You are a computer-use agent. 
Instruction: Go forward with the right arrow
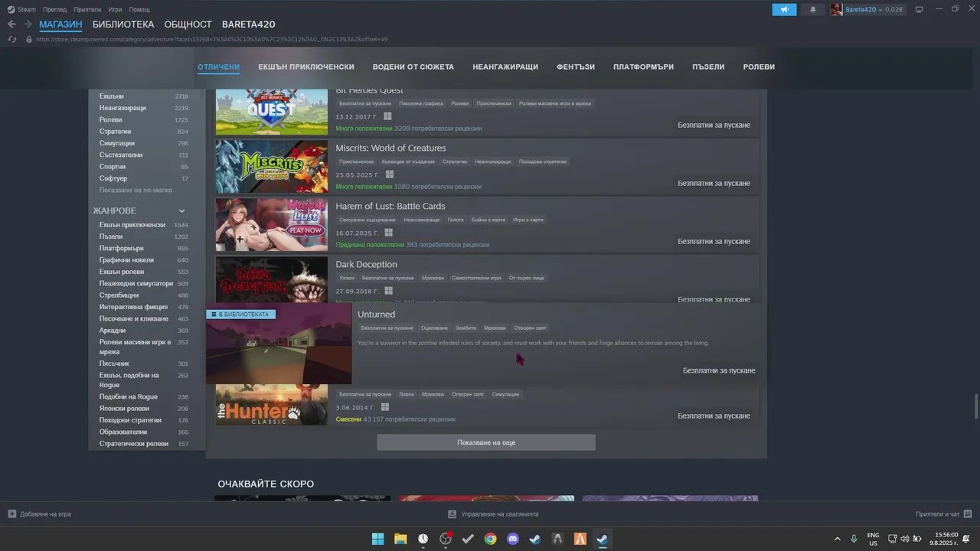28,24
